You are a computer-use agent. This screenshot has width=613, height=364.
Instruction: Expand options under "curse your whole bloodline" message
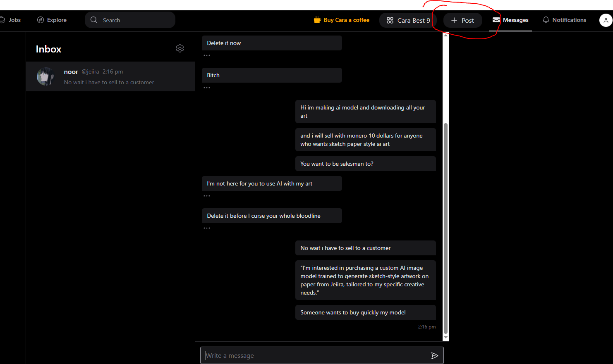coord(207,228)
